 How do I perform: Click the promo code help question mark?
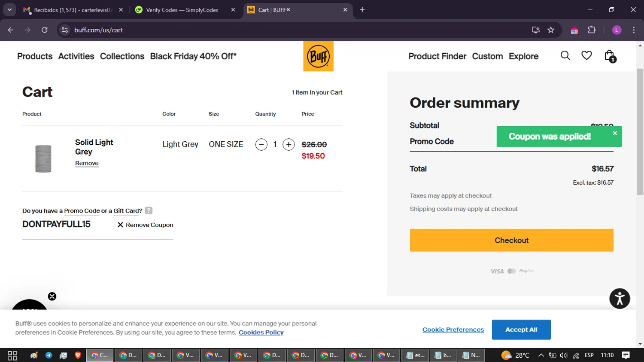149,210
